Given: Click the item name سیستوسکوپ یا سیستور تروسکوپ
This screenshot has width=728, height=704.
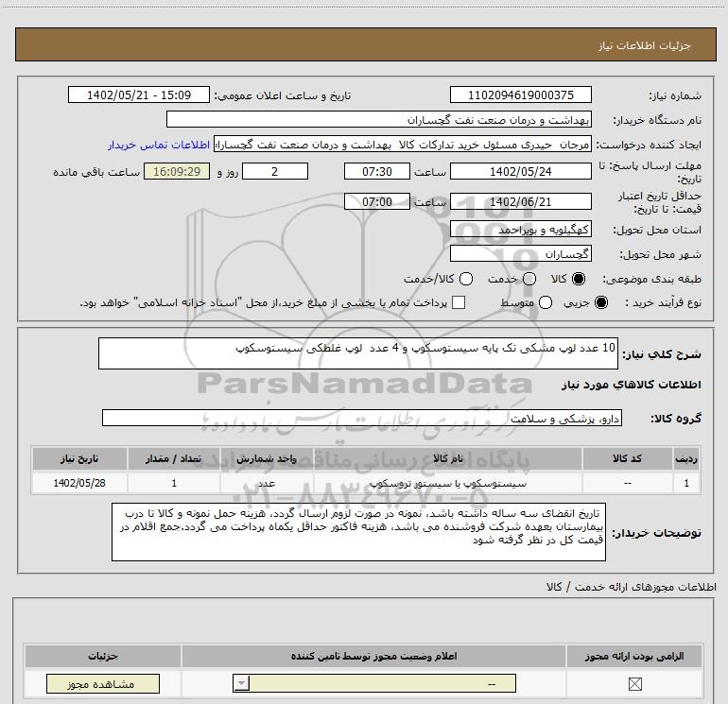Looking at the screenshot, I should (448, 483).
